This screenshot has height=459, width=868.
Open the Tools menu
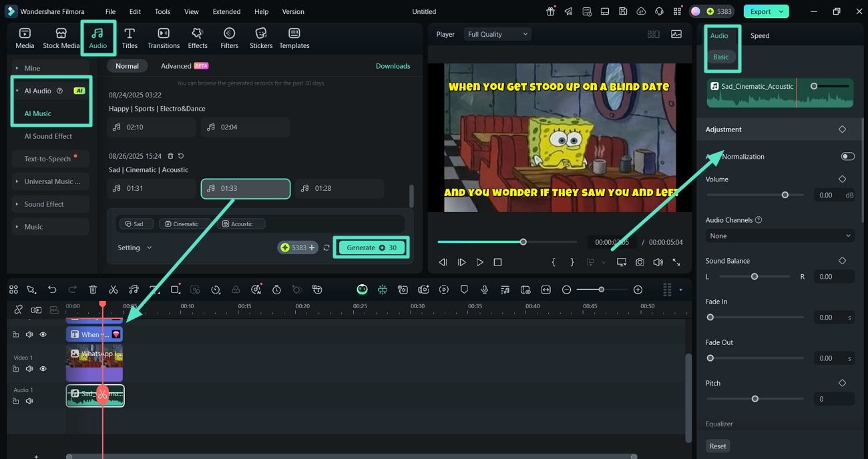162,11
